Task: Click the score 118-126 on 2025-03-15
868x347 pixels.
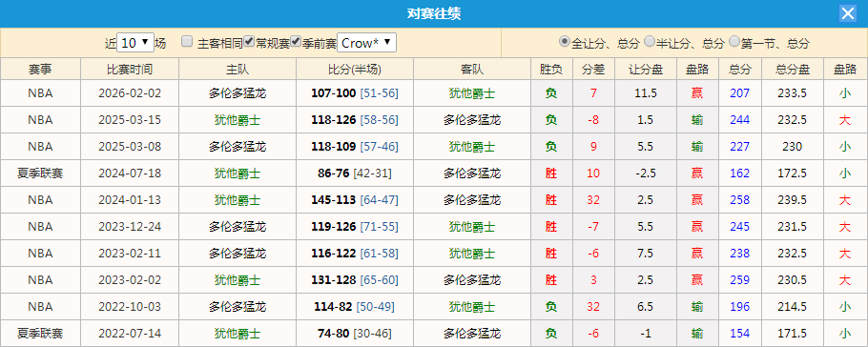Action: point(334,120)
